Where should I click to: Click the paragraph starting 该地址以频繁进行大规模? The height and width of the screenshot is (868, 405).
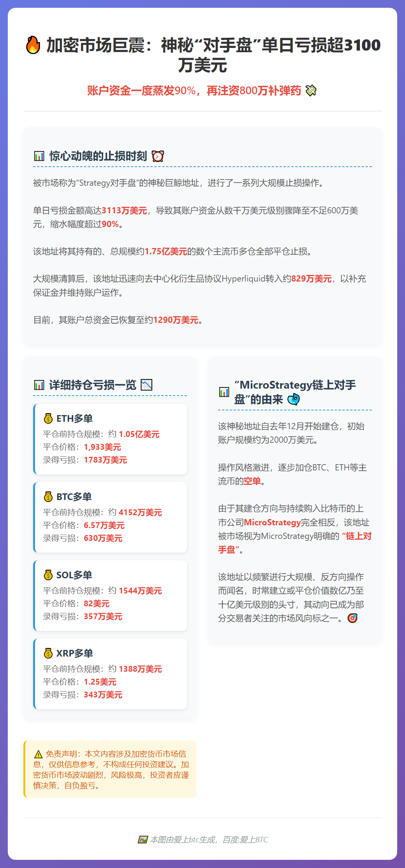[291, 598]
